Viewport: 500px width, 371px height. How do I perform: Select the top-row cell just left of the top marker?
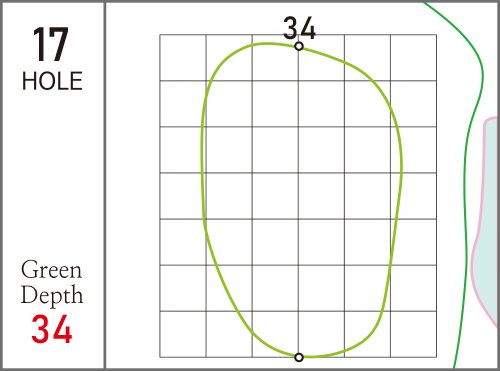pyautogui.click(x=275, y=57)
